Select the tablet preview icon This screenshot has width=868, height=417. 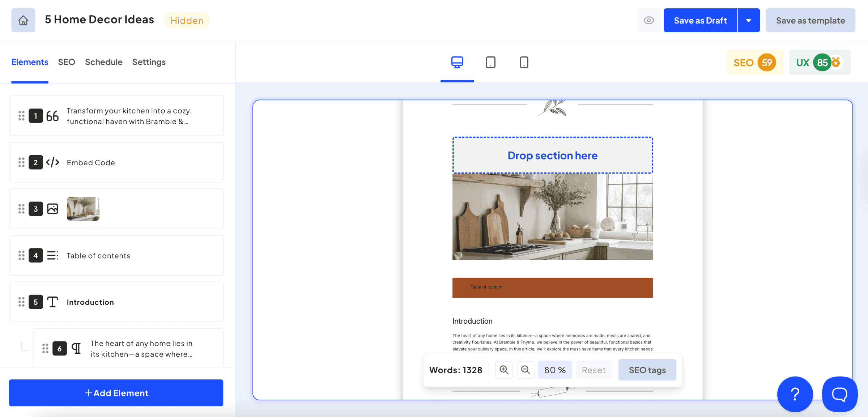point(490,62)
